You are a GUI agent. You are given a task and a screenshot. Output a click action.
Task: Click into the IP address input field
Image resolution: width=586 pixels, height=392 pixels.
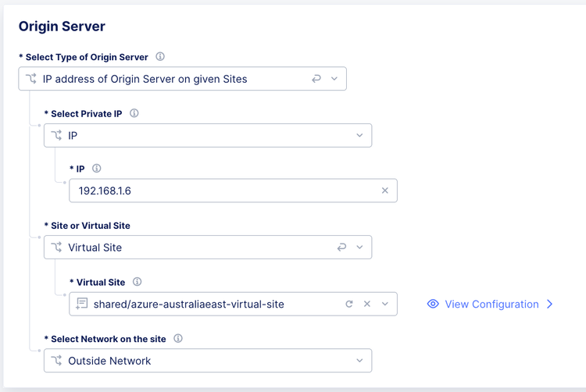219,191
